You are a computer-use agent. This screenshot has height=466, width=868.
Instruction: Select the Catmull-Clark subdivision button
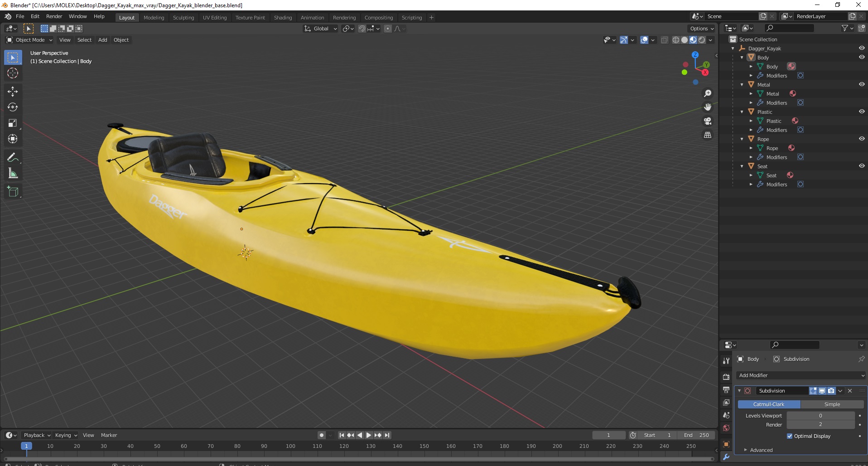click(769, 404)
